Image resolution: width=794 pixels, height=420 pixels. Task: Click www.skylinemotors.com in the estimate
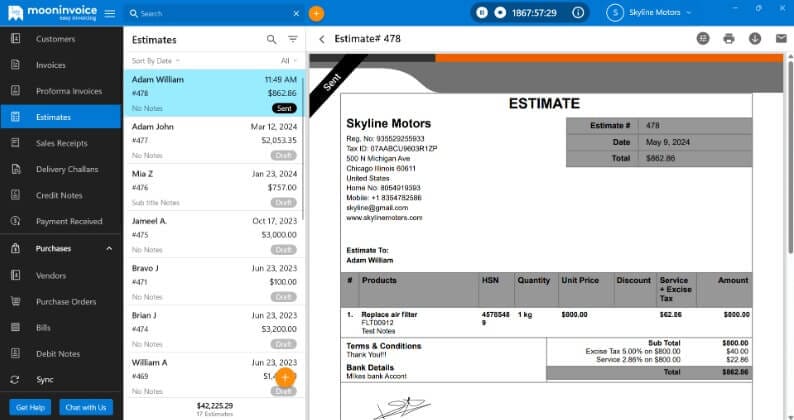click(x=384, y=217)
